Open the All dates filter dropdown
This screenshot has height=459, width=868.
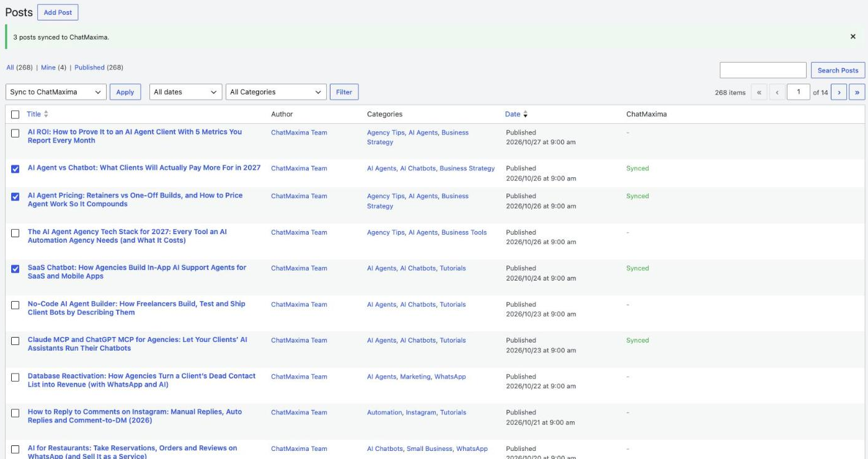tap(185, 92)
